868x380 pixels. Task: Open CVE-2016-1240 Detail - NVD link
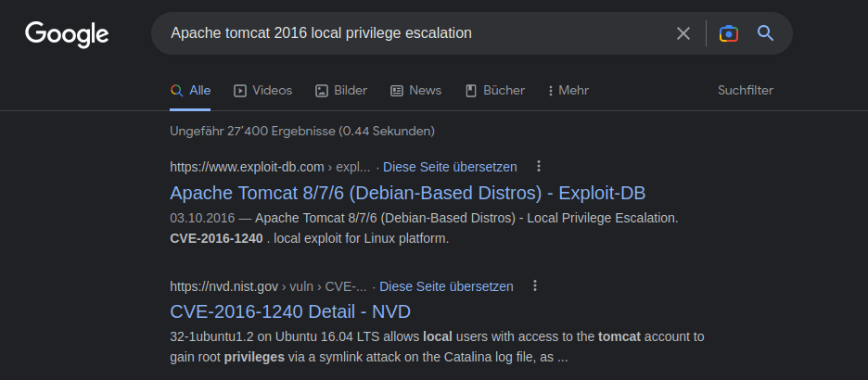click(x=290, y=312)
